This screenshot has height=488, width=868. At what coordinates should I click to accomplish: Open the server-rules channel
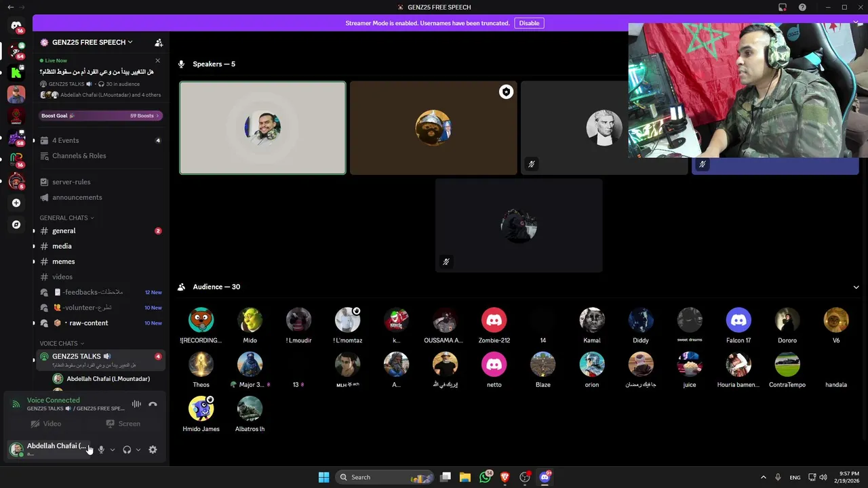100,182
